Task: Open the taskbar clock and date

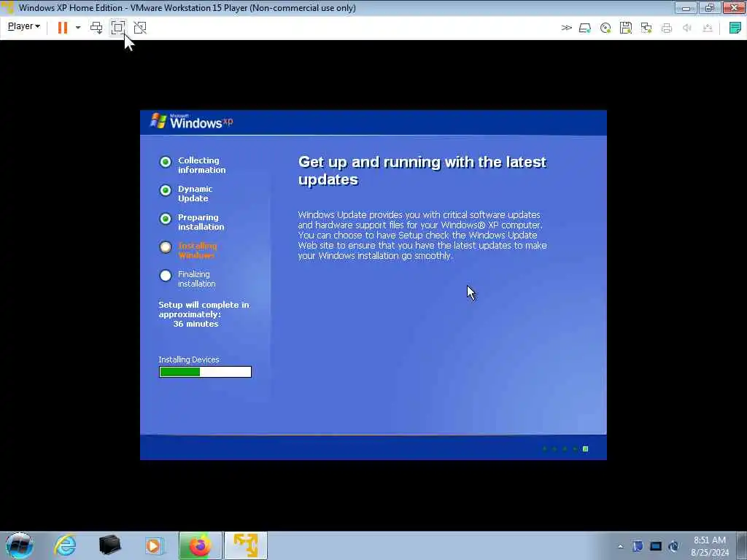Action: pyautogui.click(x=710, y=545)
